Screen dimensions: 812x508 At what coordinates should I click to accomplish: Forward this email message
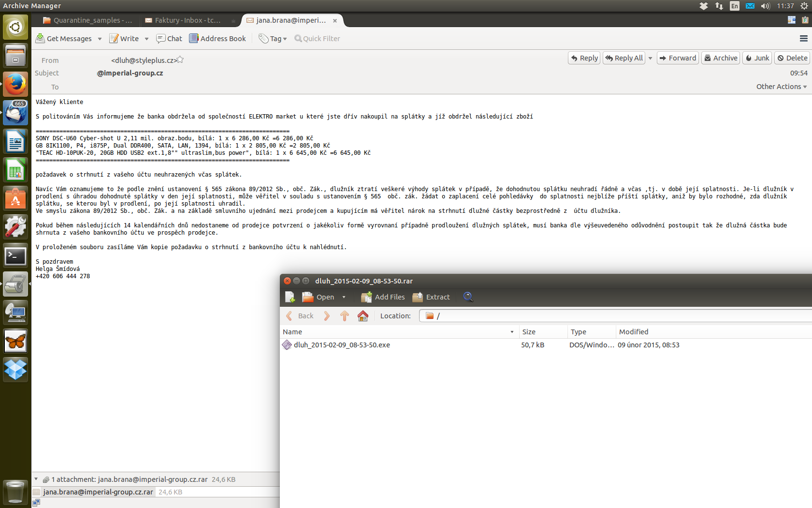click(x=678, y=58)
